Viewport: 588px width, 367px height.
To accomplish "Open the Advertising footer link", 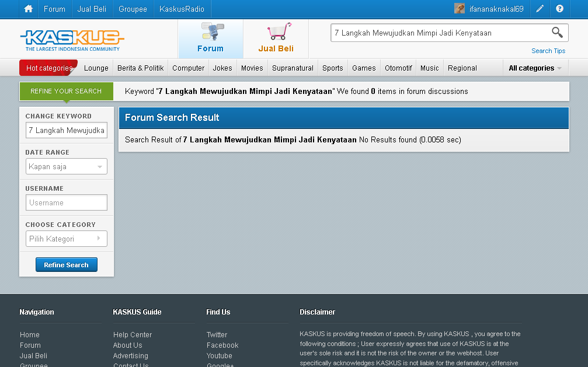I will click(130, 356).
